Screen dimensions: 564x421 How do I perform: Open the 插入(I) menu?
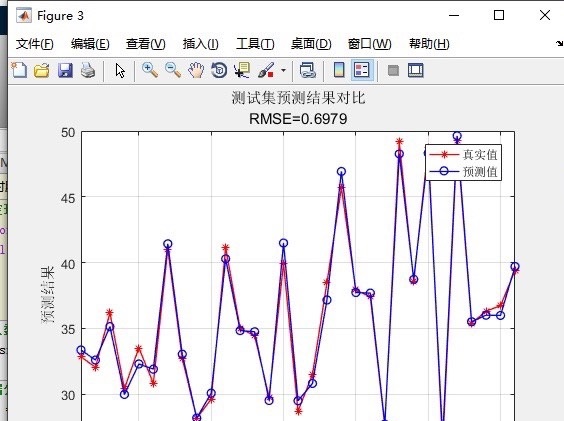tap(200, 44)
